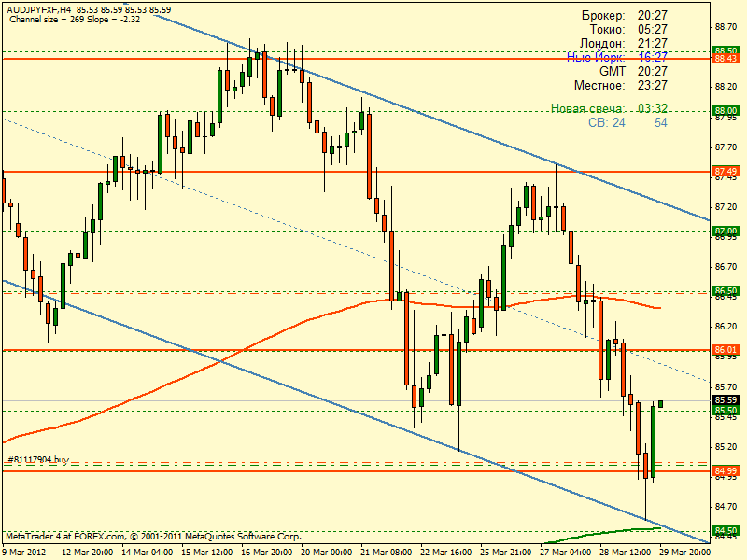Viewport: 747px width, 560px height.
Task: Click the black 85.59 current price tag
Action: [726, 400]
